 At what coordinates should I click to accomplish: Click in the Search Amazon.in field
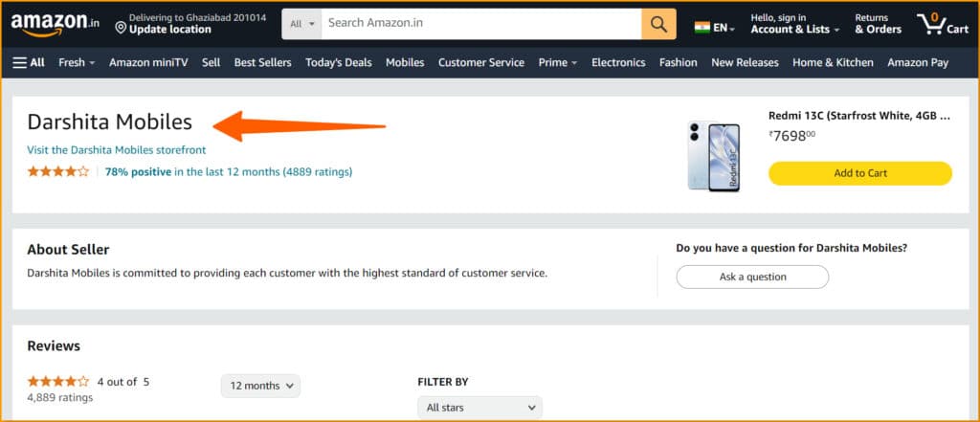(x=481, y=24)
